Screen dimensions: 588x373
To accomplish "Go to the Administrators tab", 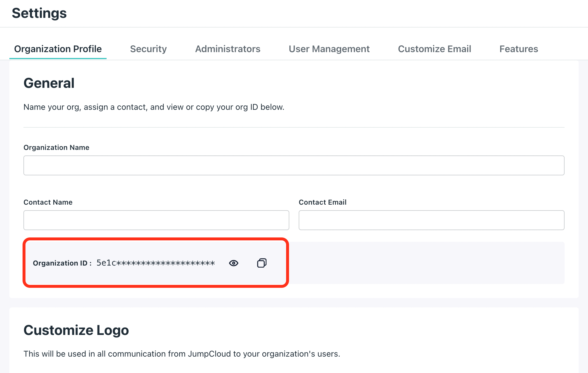I will click(228, 49).
